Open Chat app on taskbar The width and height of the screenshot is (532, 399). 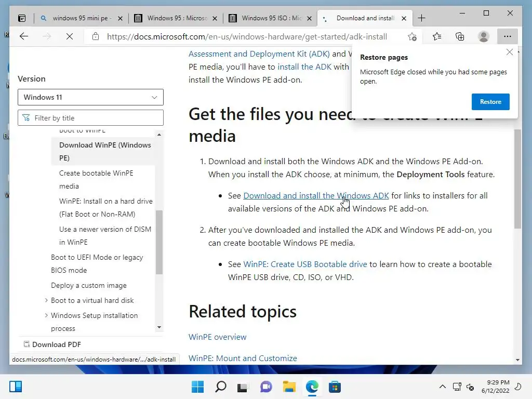click(x=266, y=387)
